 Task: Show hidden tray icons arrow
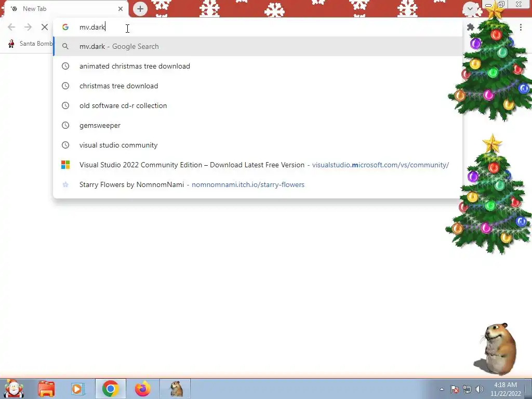click(x=442, y=389)
